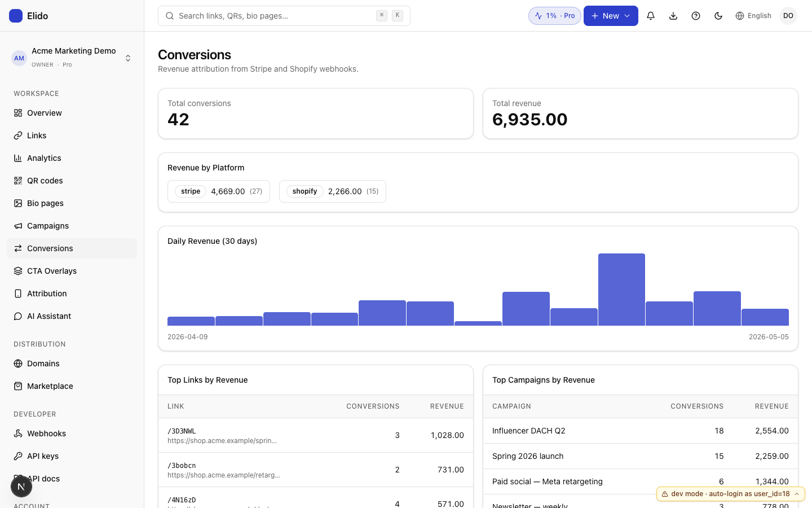Click the dev mode warning triangle icon
This screenshot has height=508, width=812.
(x=665, y=494)
